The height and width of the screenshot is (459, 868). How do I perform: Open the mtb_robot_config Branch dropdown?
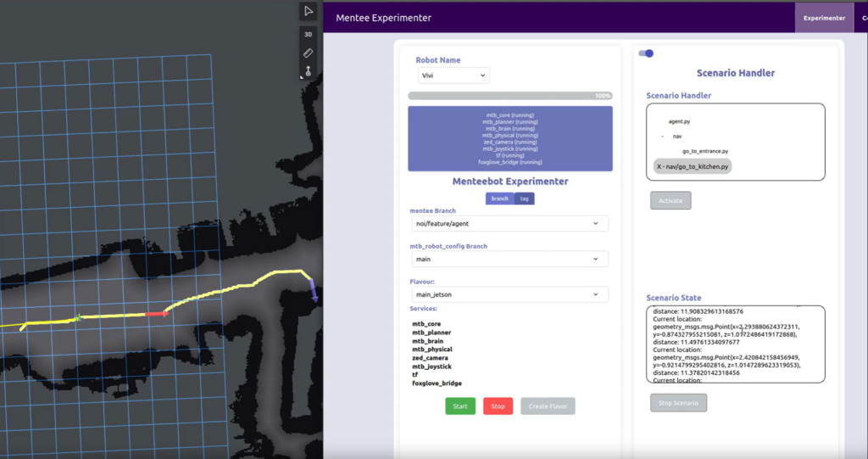509,259
